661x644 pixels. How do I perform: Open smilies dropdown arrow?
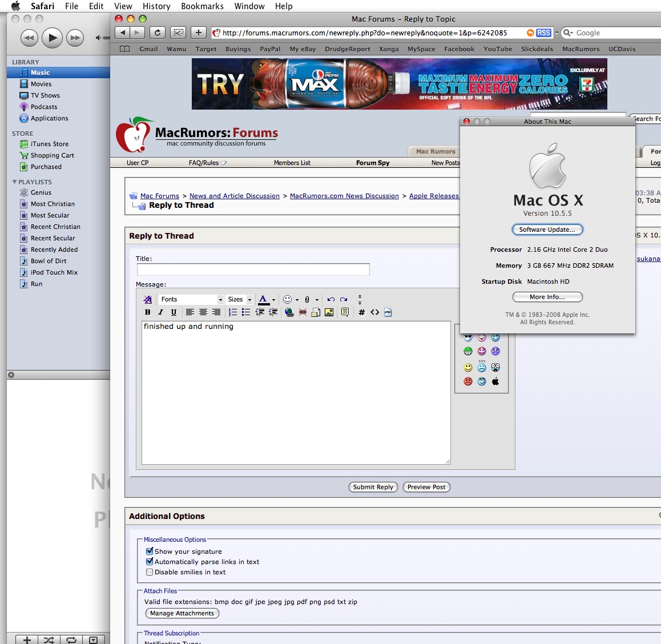(x=297, y=300)
